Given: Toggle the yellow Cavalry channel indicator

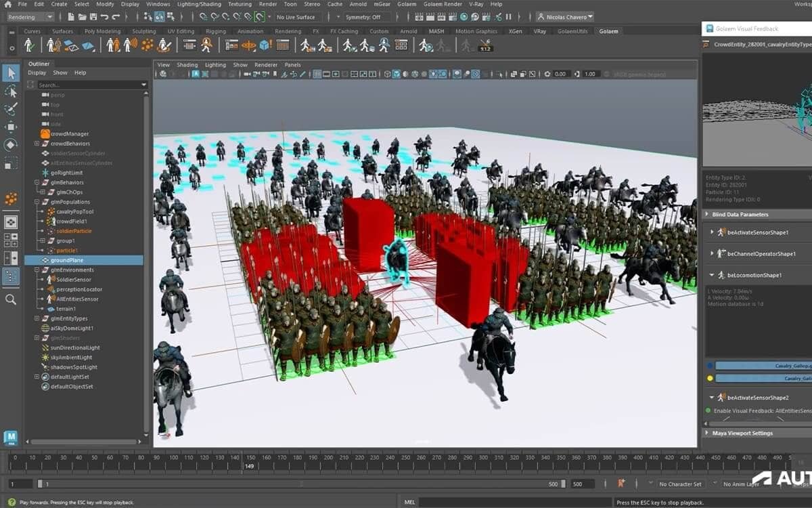Looking at the screenshot, I should 711,377.
